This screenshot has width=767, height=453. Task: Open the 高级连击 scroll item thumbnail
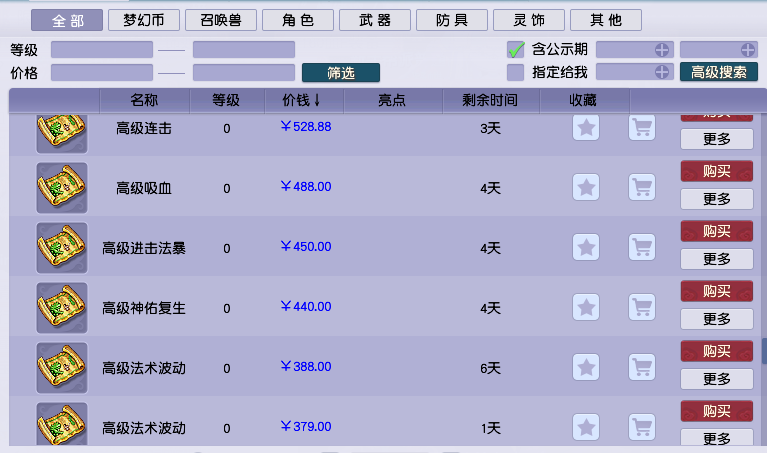pyautogui.click(x=62, y=133)
